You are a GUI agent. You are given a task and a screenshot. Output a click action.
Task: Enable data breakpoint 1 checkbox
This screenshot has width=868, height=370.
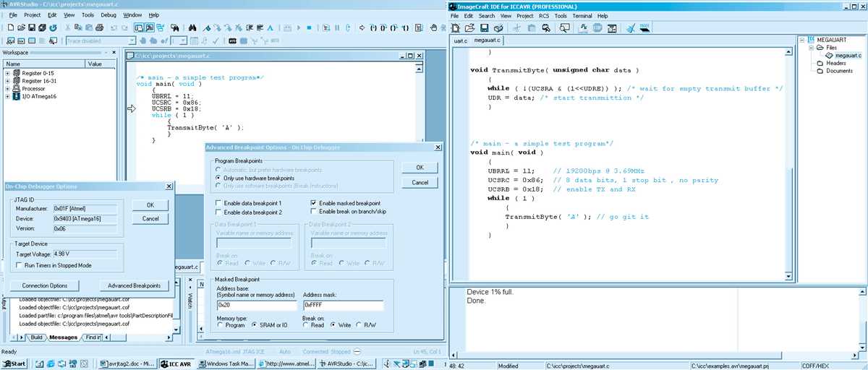tap(219, 204)
